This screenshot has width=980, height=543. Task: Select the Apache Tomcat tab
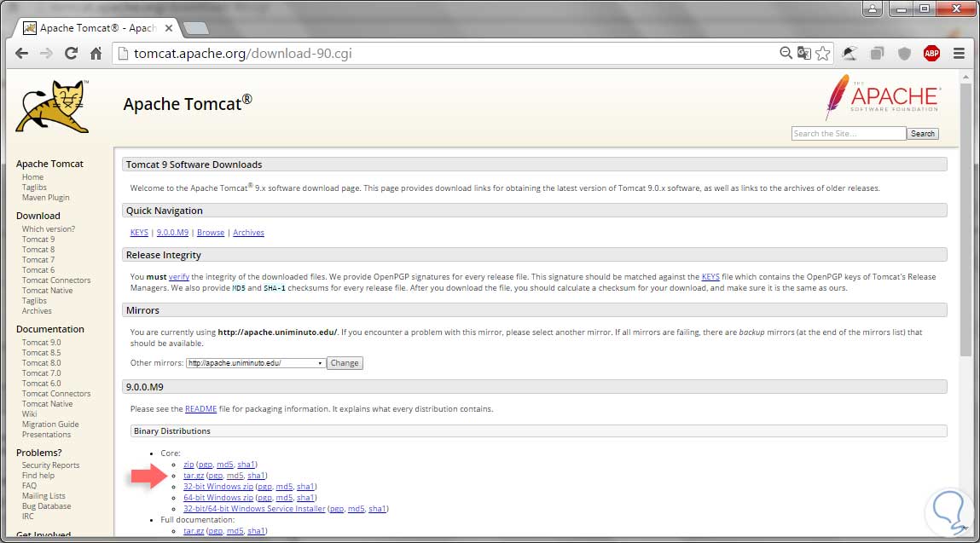[x=97, y=28]
